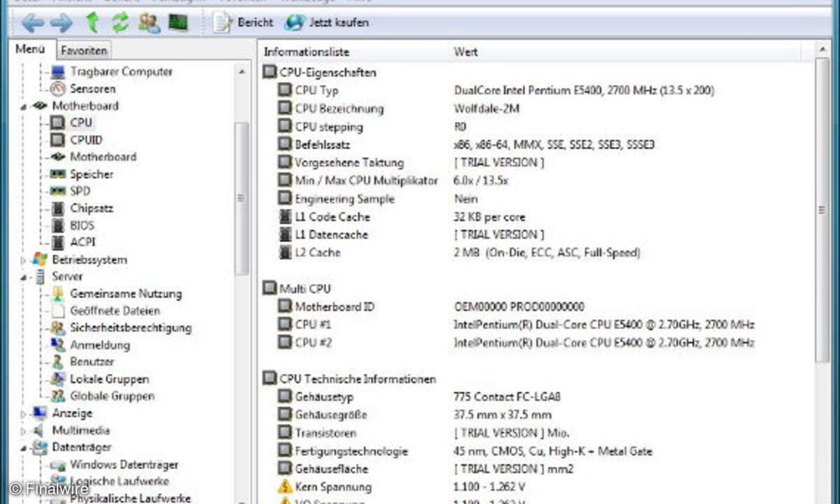Collapse the Motherboard parent node
Screen dimensions: 840x504
tap(24, 106)
